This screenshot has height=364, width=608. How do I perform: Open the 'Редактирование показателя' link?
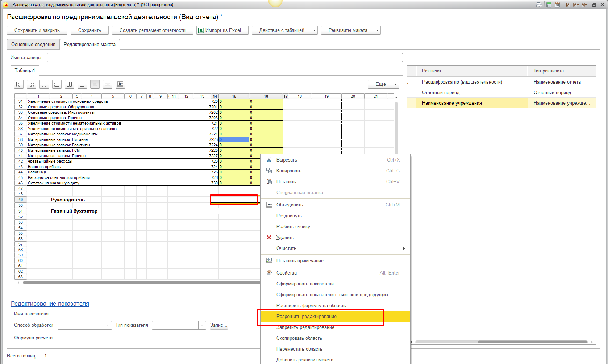pyautogui.click(x=50, y=304)
